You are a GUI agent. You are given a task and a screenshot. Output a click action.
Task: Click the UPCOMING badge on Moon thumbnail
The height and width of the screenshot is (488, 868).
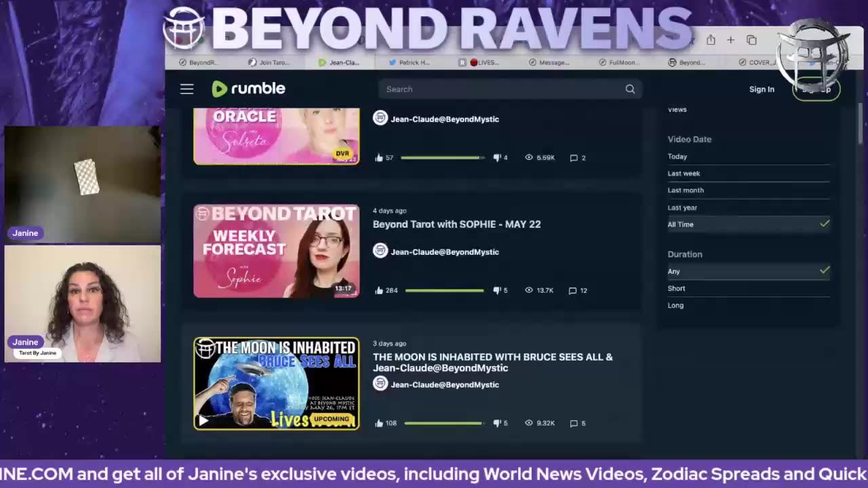[x=332, y=419]
